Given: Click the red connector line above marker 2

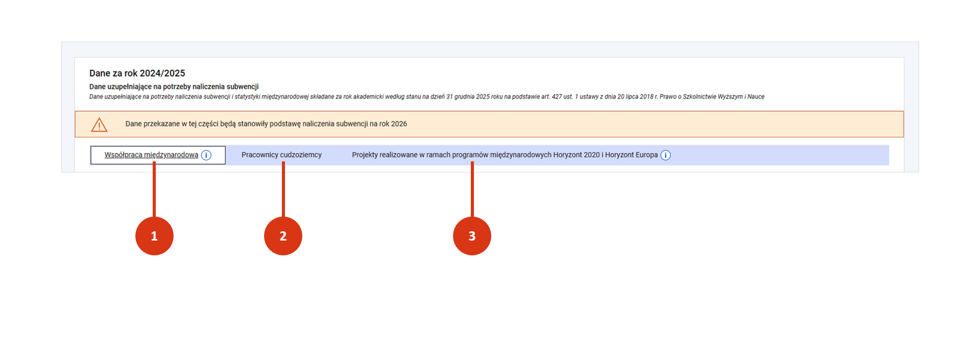Looking at the screenshot, I should [283, 192].
